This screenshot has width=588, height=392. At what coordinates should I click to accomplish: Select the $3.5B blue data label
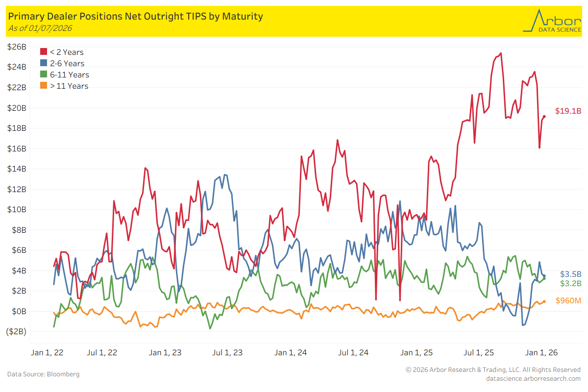click(570, 274)
